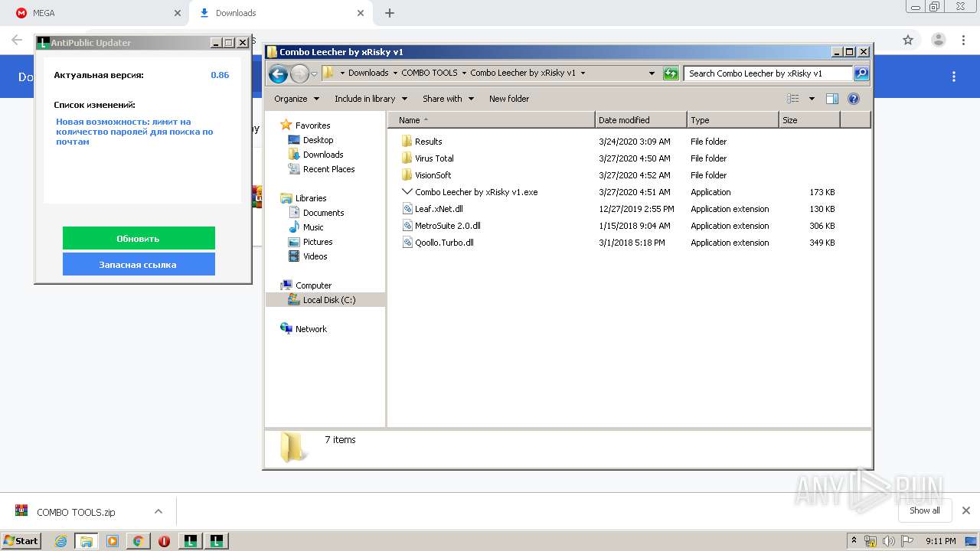
Task: Open the downloads page three-dot menu
Action: (954, 77)
